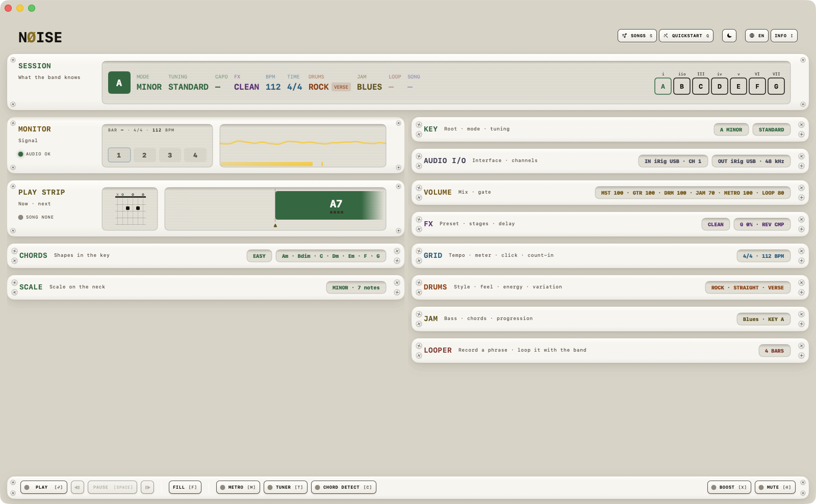Click the A7 chord block in Play Strip
This screenshot has height=504, width=816.
click(329, 205)
